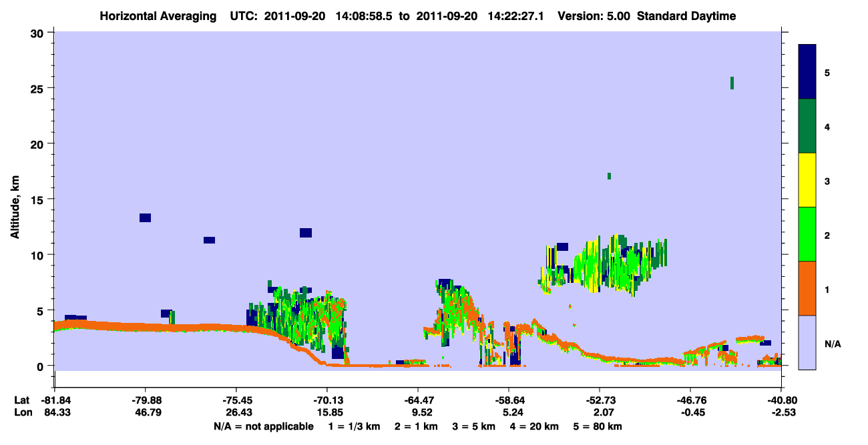Click the small green mark near 17 km altitude
Viewport: 868px width, 445px height.
pyautogui.click(x=609, y=176)
